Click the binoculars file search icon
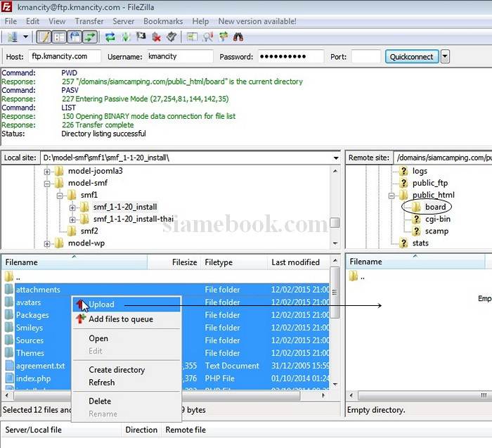Screen dimensions: 492x448 [238, 37]
